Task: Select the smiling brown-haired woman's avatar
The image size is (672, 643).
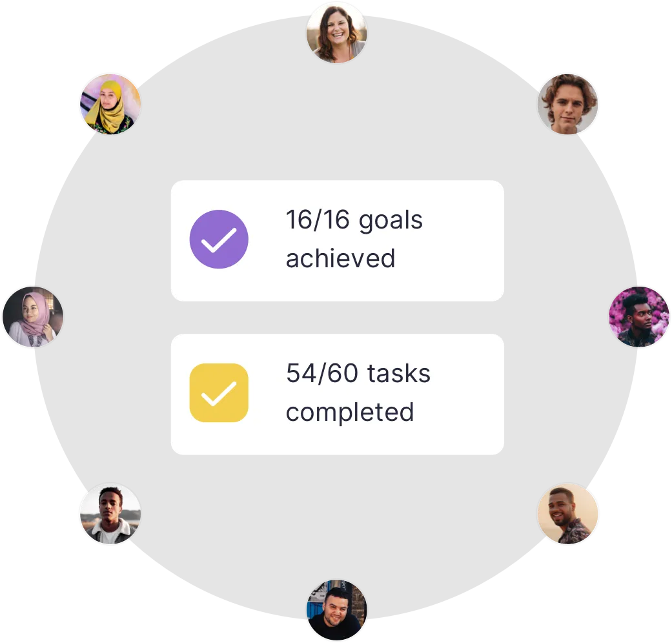Action: tap(337, 33)
